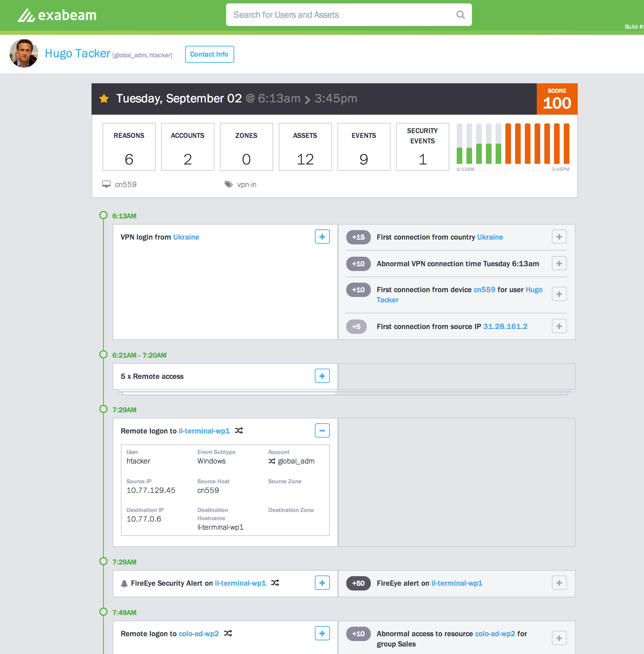Click the search magnifier icon

tap(460, 15)
